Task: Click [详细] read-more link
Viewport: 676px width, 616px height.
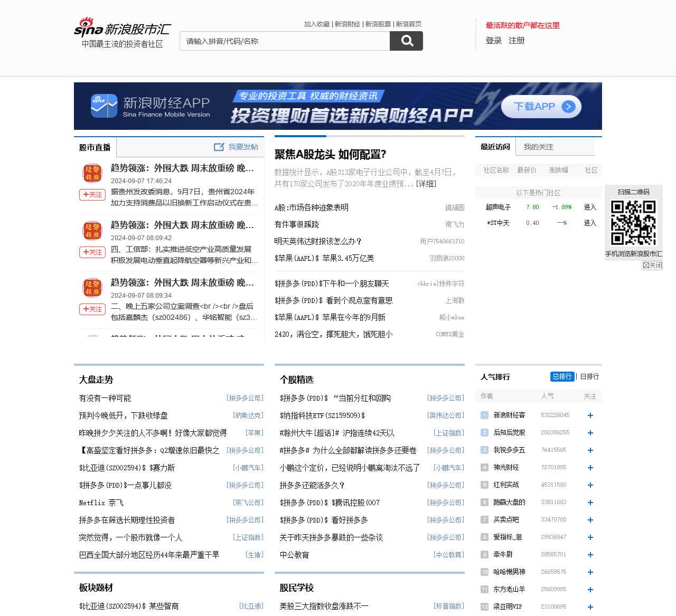Action: point(426,184)
